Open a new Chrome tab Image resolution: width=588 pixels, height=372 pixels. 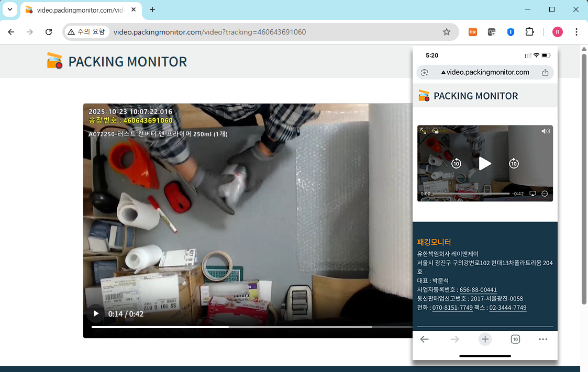coord(152,9)
